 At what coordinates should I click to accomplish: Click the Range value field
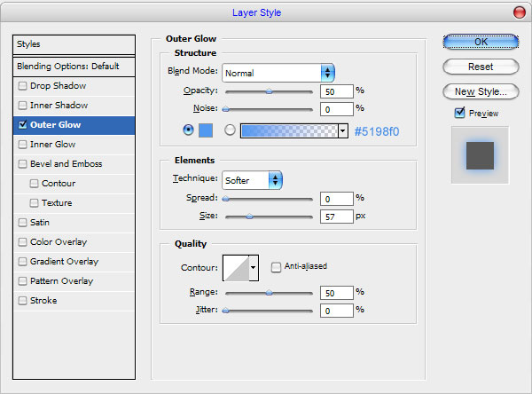337,293
